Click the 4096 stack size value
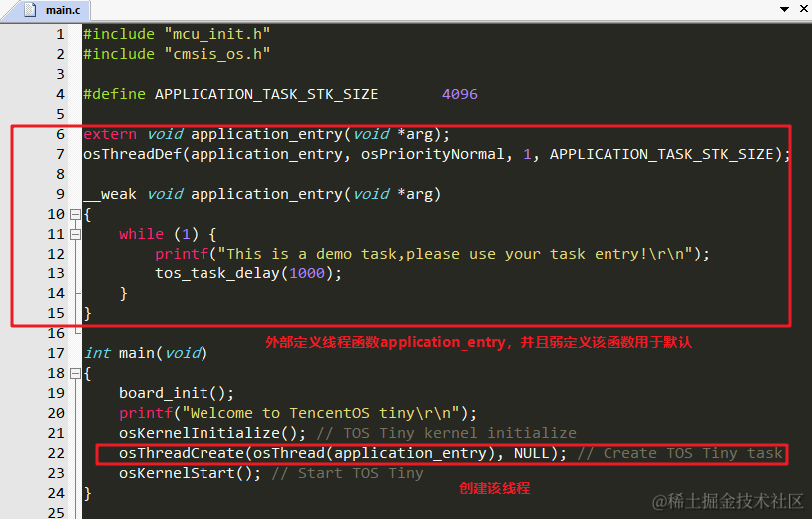 [460, 94]
